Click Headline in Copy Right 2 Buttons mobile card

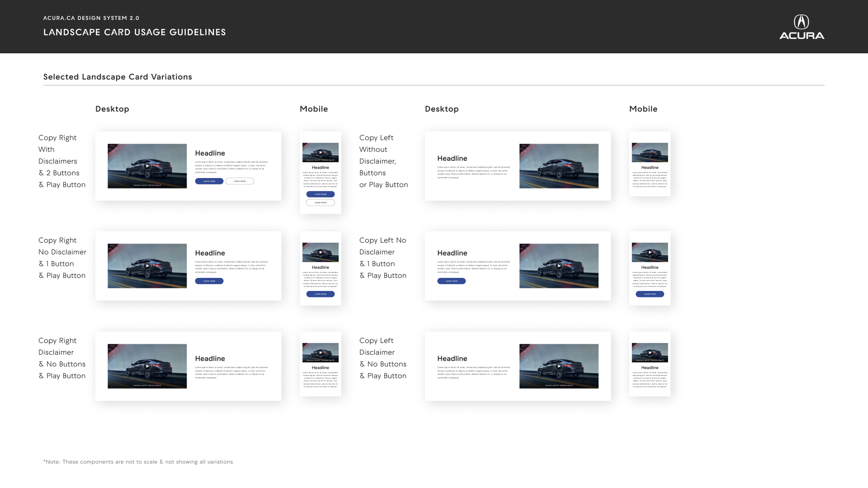[321, 168]
